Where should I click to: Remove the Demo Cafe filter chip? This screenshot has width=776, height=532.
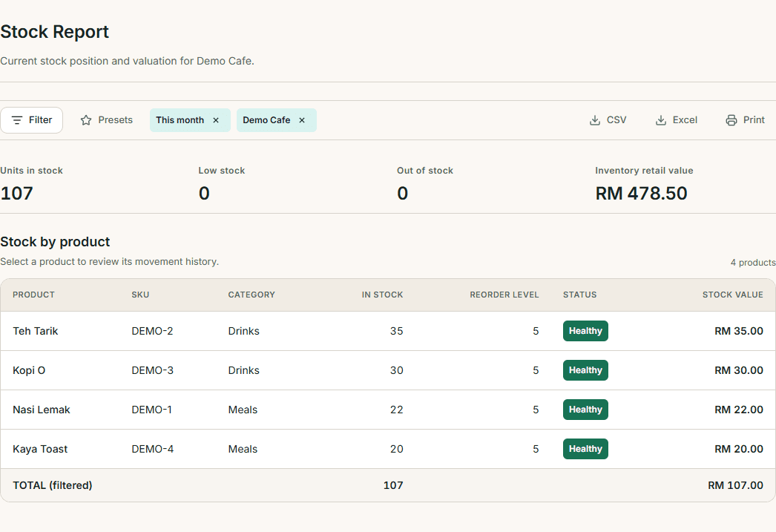(302, 120)
